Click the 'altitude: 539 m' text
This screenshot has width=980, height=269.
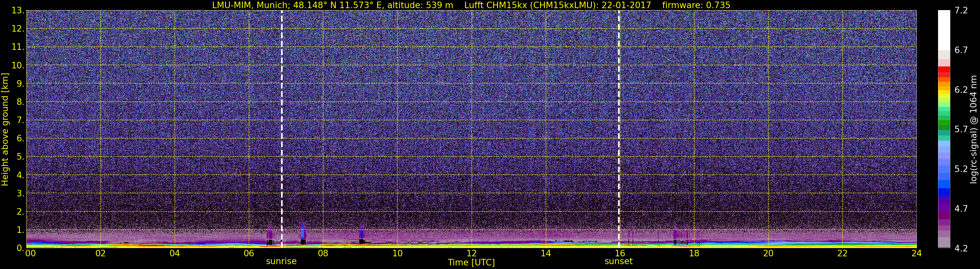tap(420, 5)
